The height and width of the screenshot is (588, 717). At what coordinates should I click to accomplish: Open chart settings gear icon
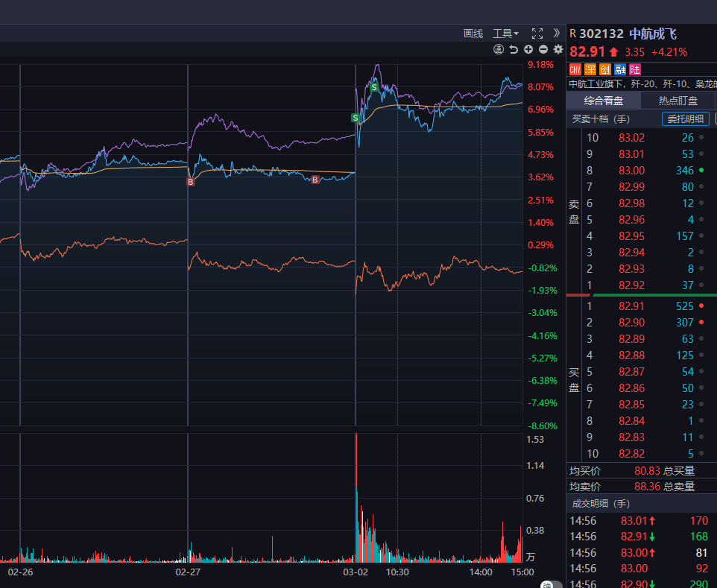coord(558,49)
